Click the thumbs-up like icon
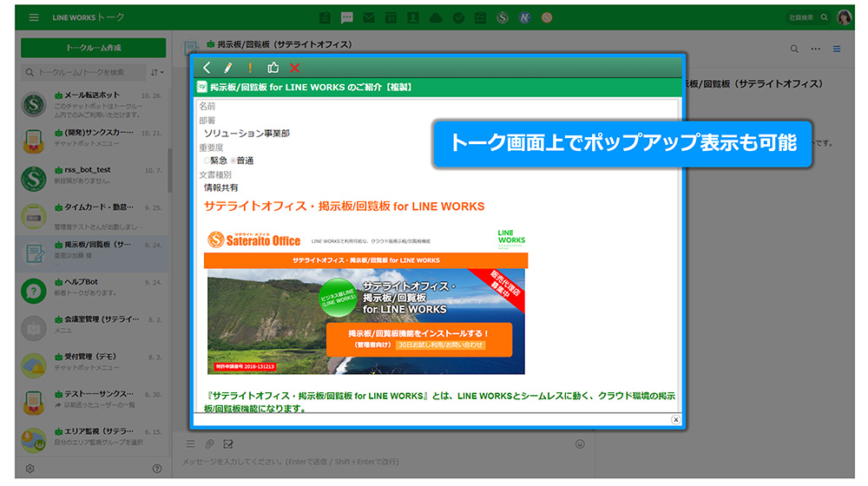Screen dimensions: 868x486 (x=273, y=68)
